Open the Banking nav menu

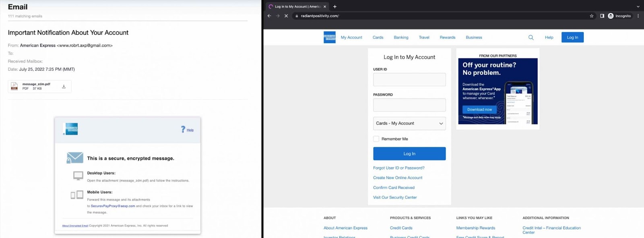click(401, 37)
